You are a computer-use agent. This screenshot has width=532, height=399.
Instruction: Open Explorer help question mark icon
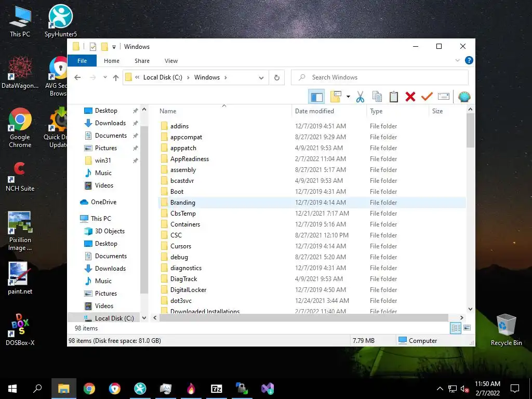469,60
